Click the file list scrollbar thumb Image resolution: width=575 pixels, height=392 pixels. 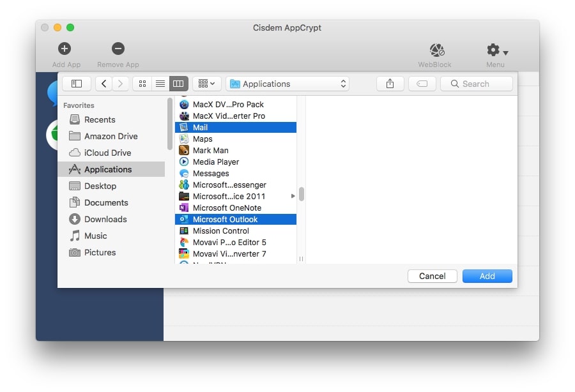302,194
